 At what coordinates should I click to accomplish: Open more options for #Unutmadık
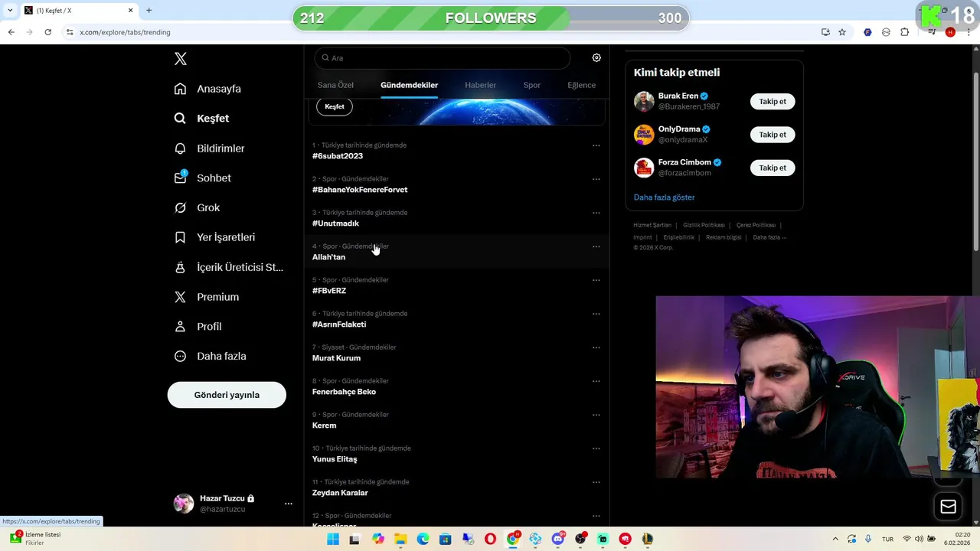click(x=596, y=213)
